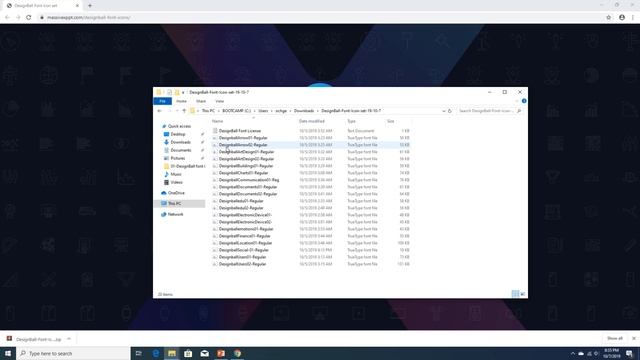Select the DesignballCharts01-Regular font file
The image size is (640, 360).
pos(243,173)
